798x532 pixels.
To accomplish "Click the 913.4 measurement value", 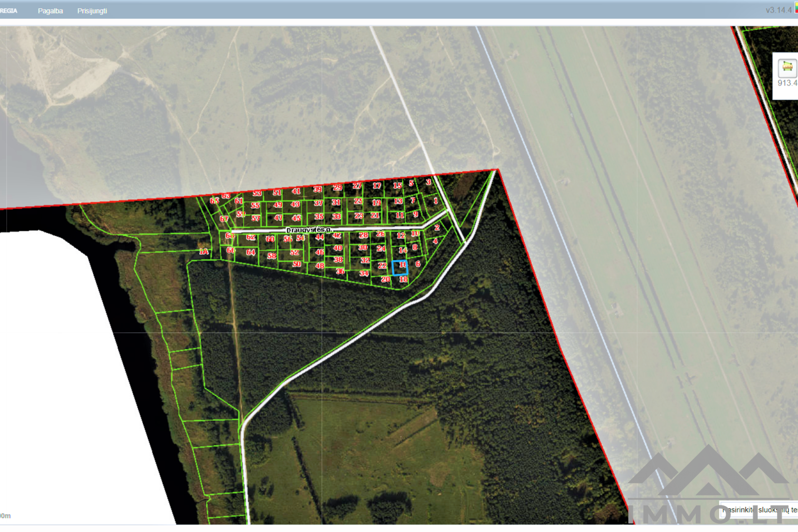I will pyautogui.click(x=787, y=83).
